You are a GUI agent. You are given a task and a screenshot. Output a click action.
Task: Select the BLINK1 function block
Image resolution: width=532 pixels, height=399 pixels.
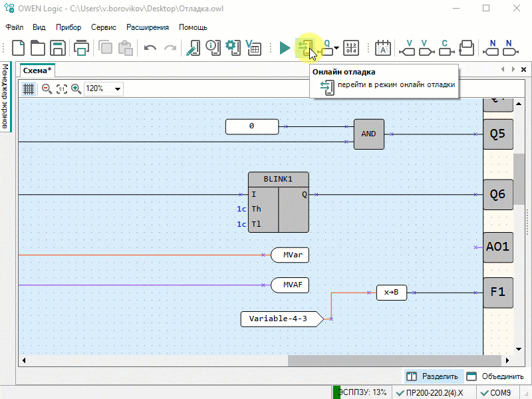278,179
